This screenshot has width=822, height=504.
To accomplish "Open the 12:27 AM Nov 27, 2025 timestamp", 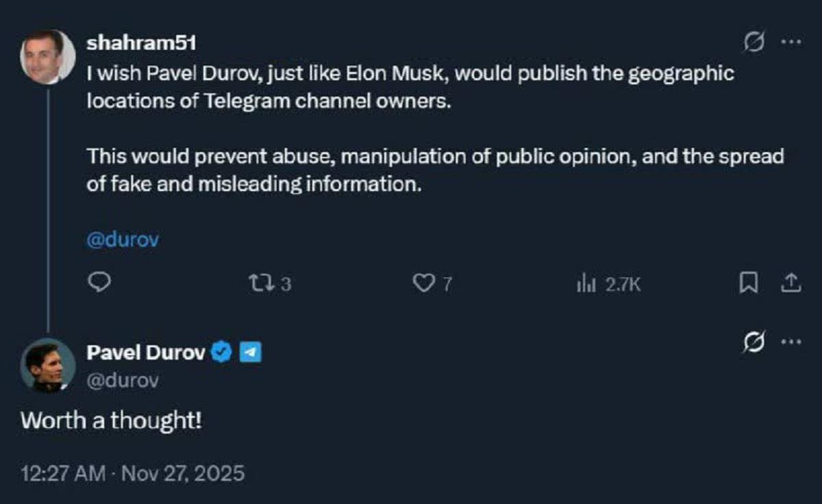I will [132, 473].
